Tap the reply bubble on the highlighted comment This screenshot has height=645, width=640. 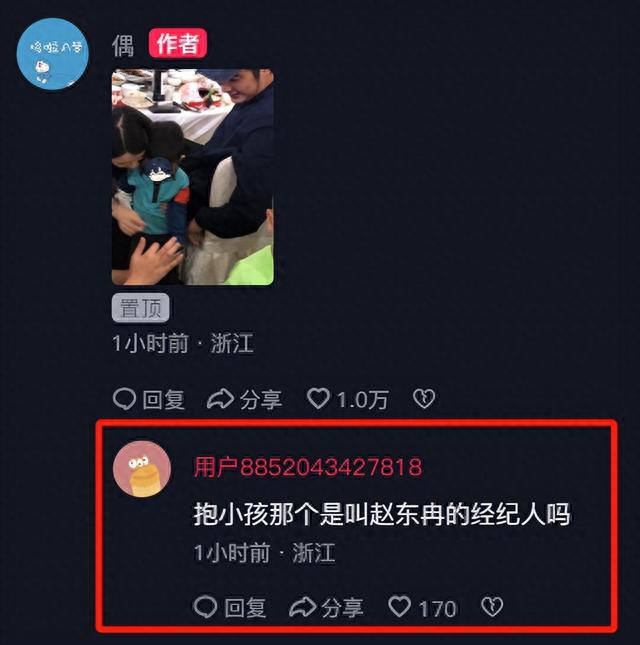tap(205, 607)
